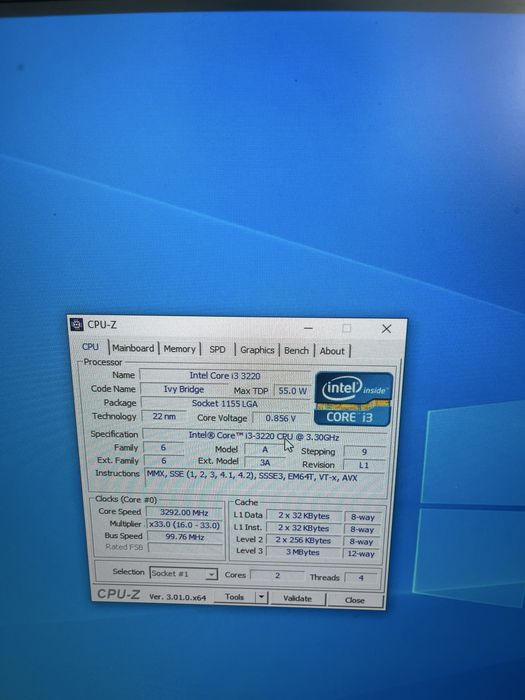Open the SPD tab
Screen dimensions: 525x700
coord(217,350)
